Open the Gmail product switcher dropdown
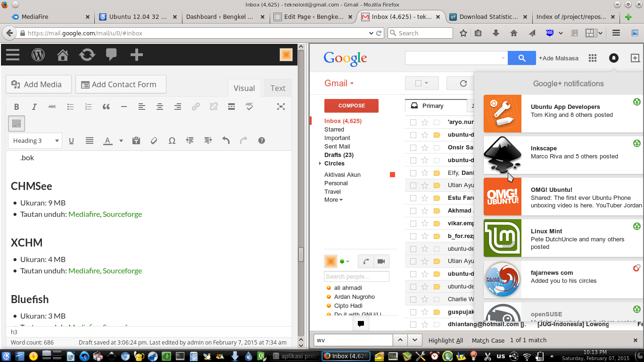 pyautogui.click(x=339, y=83)
